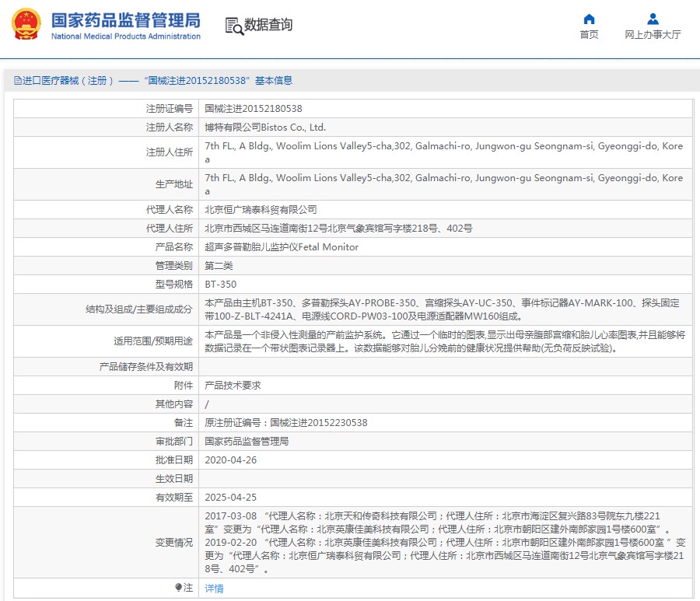
Task: Click the 产品储存条件及有效期 label
Action: 146,367
